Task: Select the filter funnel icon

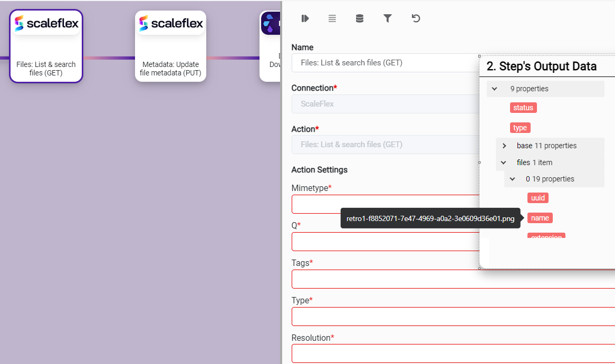Action: (387, 18)
